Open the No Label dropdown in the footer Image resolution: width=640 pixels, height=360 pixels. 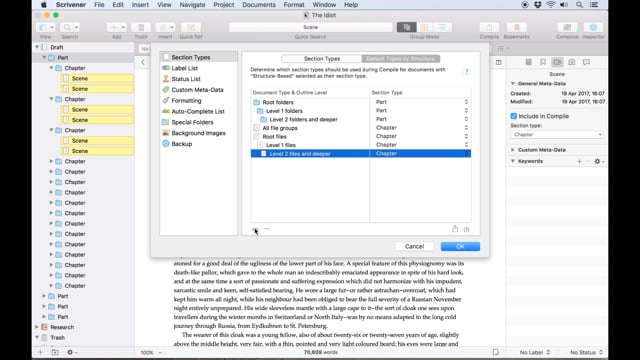[x=535, y=352]
